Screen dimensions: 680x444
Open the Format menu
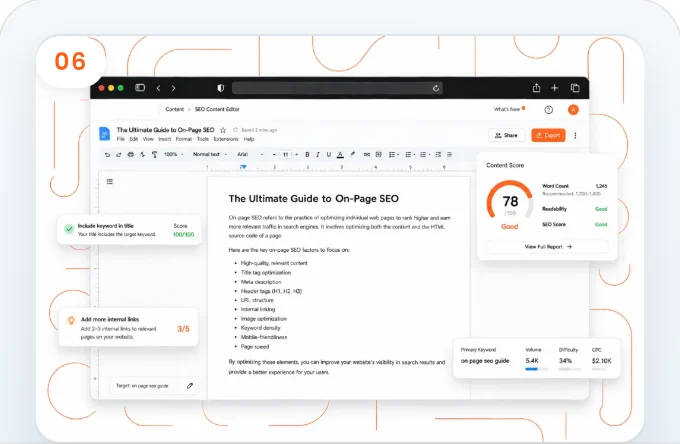click(184, 139)
